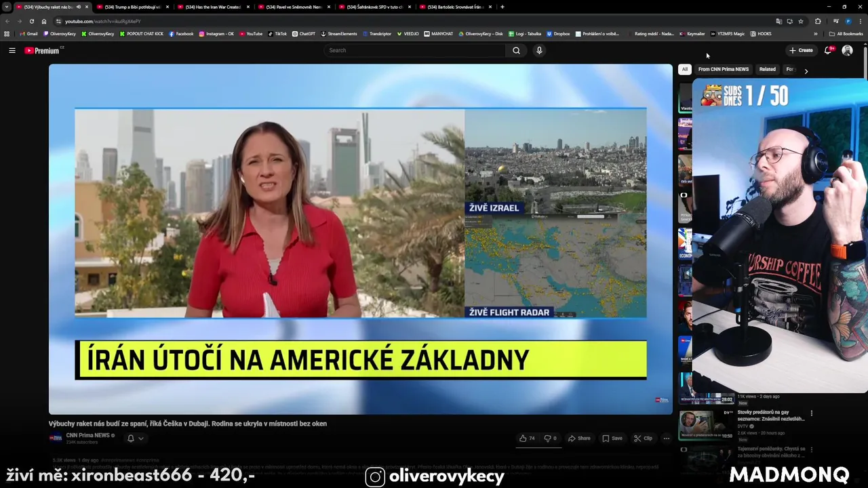Open the POPOUT CHAT KICK bookmark
Viewport: 868px width, 488px height.
142,34
